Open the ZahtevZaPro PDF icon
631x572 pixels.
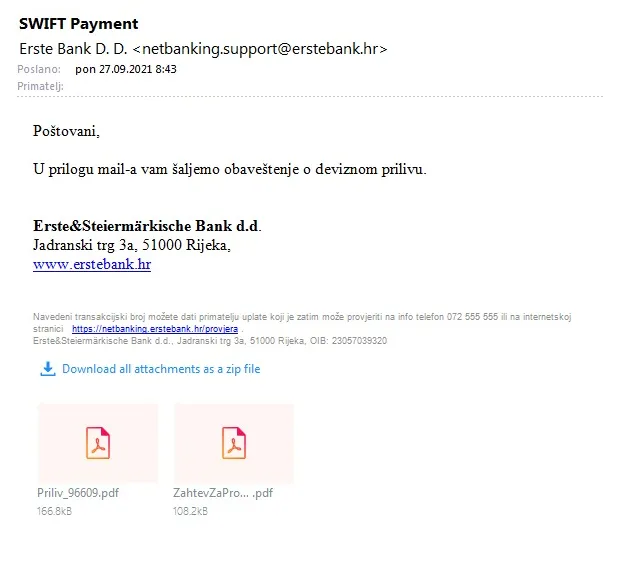pyautogui.click(x=234, y=443)
